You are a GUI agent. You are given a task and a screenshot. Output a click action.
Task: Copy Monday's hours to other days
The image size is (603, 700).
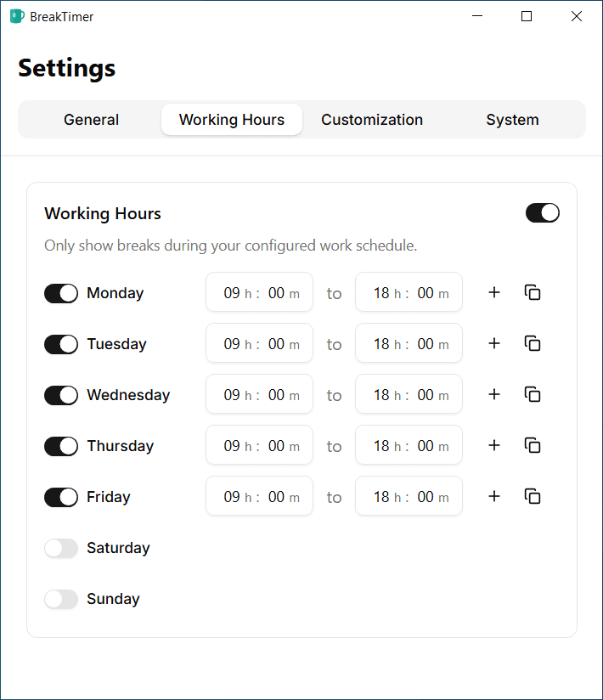pos(533,292)
